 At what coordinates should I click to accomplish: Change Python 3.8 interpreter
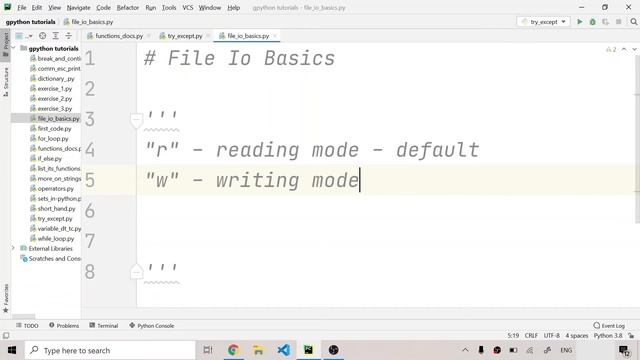click(x=608, y=336)
